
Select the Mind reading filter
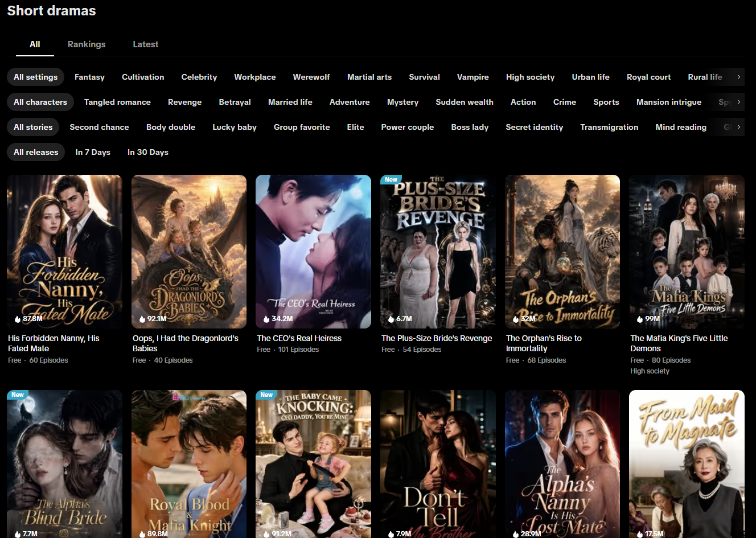[681, 127]
